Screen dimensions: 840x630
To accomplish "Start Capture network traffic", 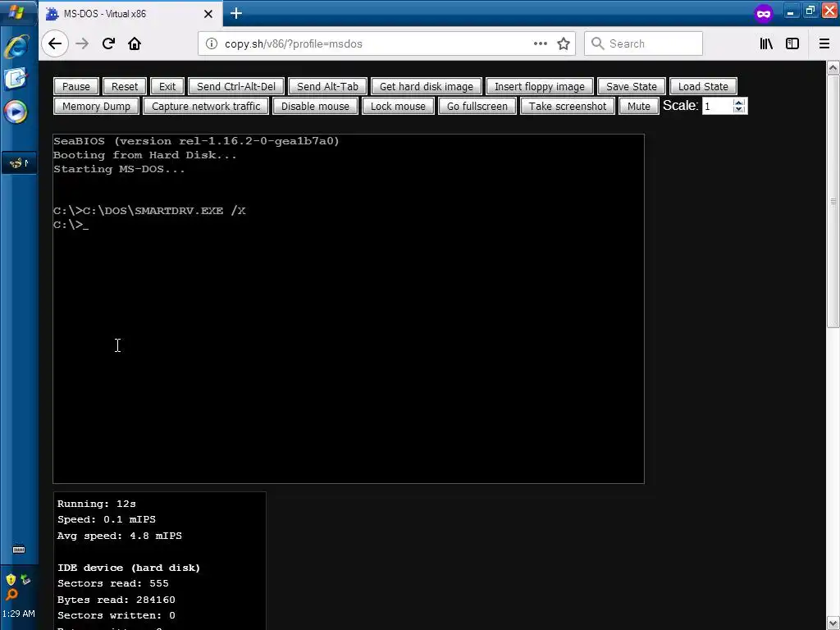I will [x=206, y=106].
